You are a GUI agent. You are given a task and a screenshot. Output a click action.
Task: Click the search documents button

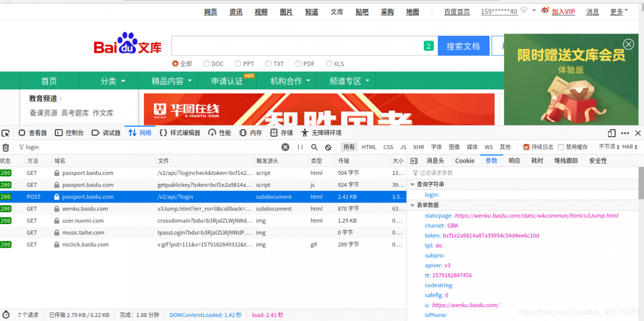463,46
